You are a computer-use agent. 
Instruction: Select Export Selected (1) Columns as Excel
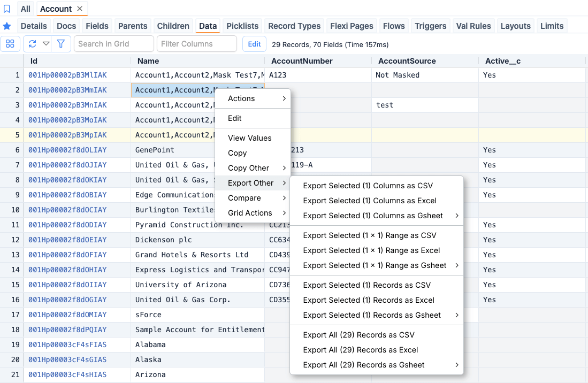coord(370,201)
